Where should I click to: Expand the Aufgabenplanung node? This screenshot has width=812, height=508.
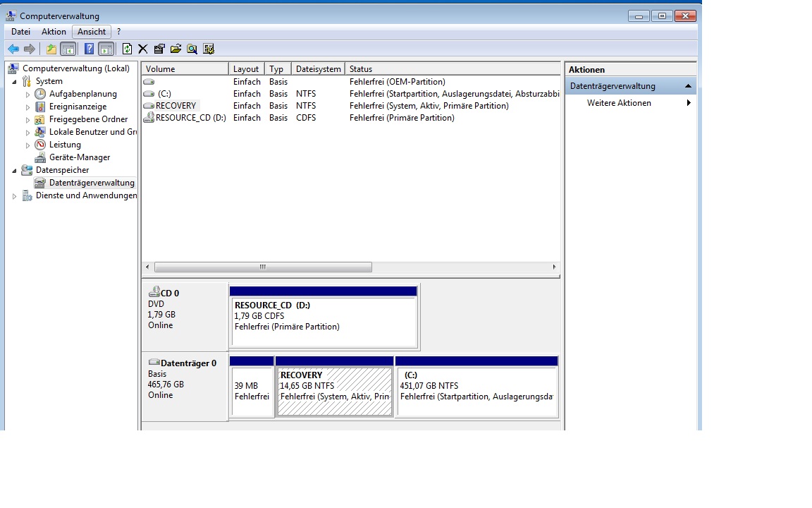point(28,95)
